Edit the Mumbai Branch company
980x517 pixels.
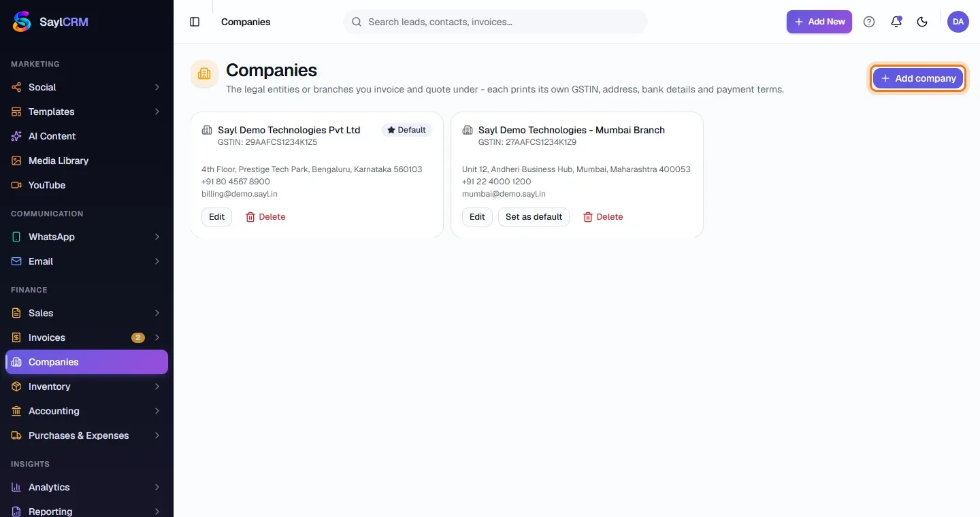(x=477, y=217)
